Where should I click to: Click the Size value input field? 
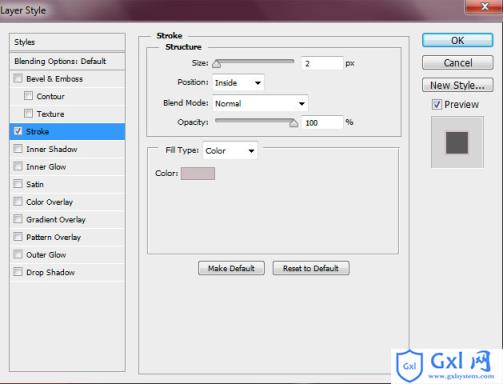click(322, 63)
